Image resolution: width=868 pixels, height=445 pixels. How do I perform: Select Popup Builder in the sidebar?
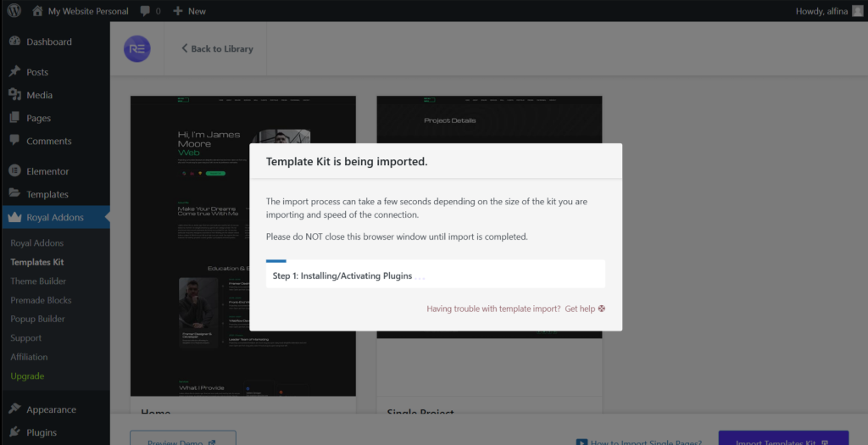click(x=37, y=319)
